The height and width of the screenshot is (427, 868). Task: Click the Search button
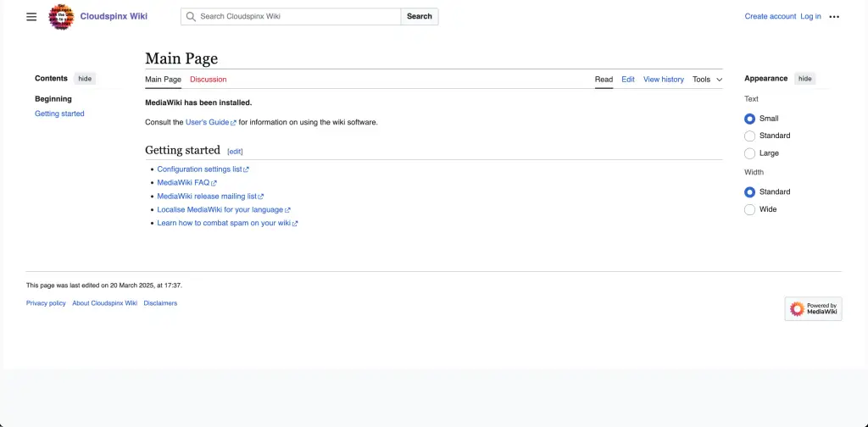pos(419,17)
